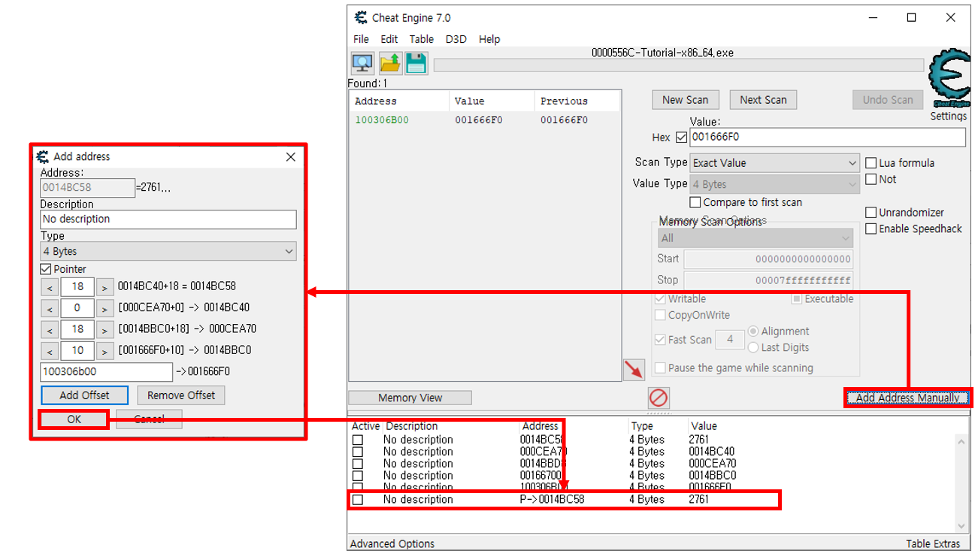Increase the offset 10 stepper

click(x=104, y=351)
